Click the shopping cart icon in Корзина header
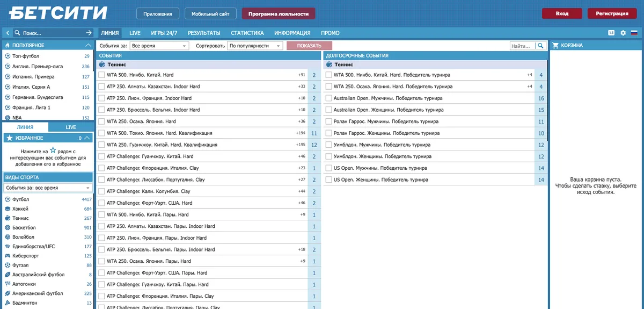Viewport: 644px width, 309px height. tap(555, 46)
